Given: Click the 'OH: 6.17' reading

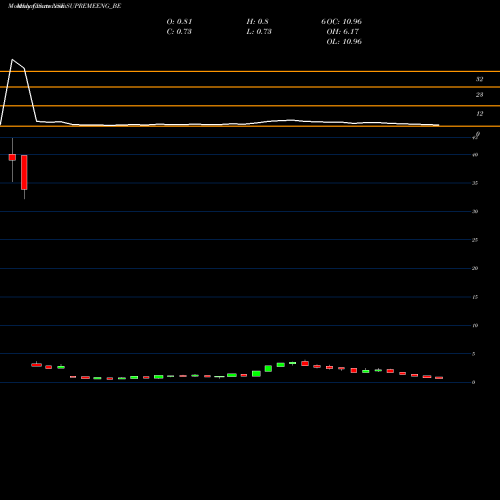Looking at the screenshot, I should (343, 32).
